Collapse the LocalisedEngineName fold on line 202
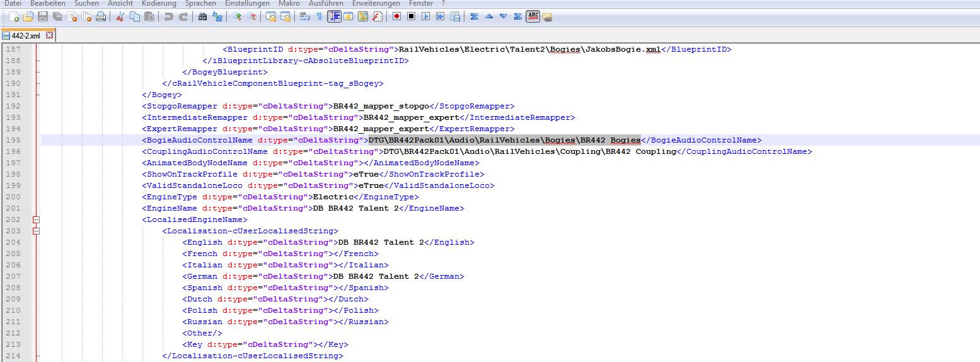The height and width of the screenshot is (362, 980). [x=36, y=219]
